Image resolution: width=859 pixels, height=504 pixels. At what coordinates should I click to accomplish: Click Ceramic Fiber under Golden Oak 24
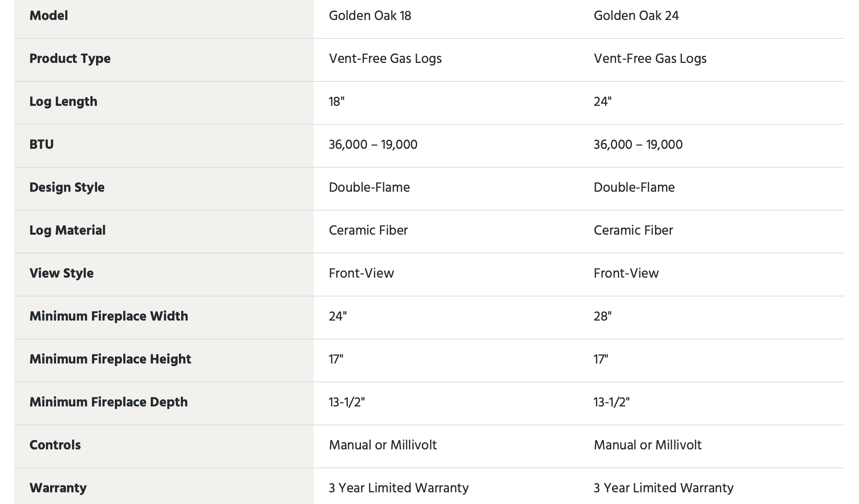[633, 231]
